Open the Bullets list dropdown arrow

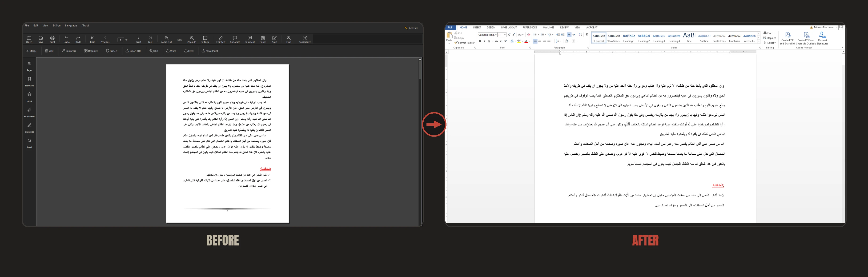(538, 35)
